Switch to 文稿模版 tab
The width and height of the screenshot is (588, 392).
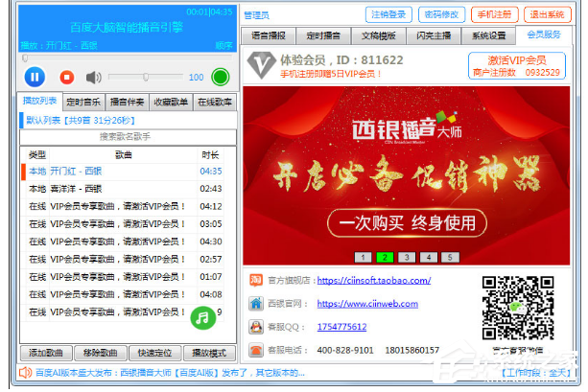point(378,35)
